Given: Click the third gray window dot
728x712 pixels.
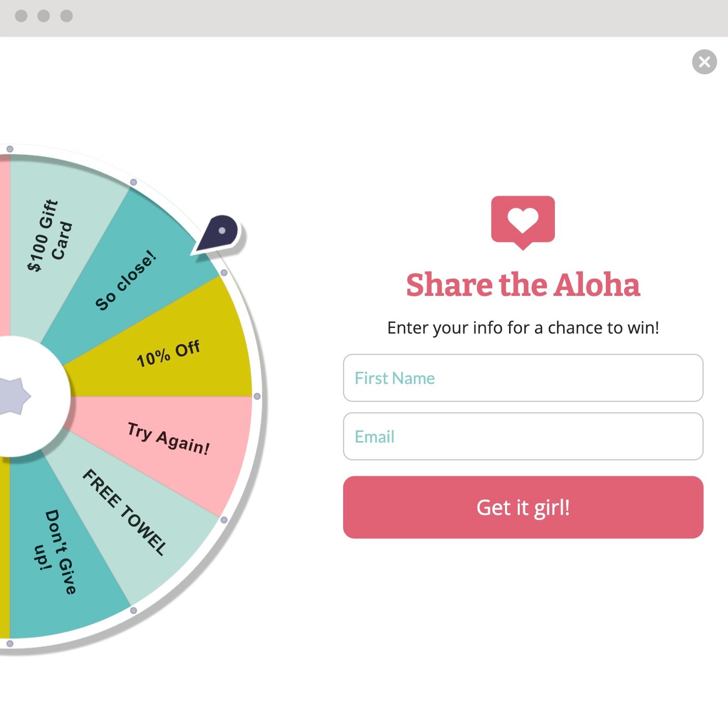Looking at the screenshot, I should pyautogui.click(x=67, y=16).
